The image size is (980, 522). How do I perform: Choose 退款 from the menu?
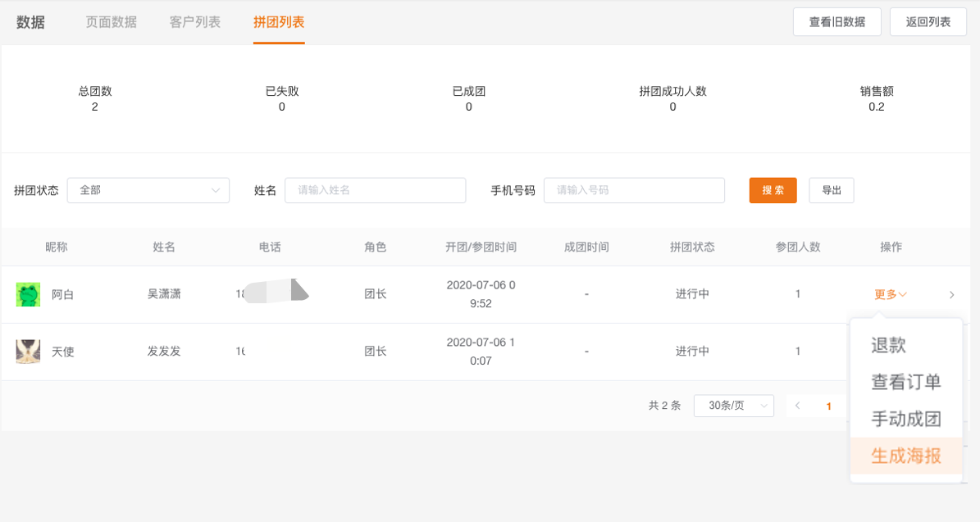click(x=888, y=346)
